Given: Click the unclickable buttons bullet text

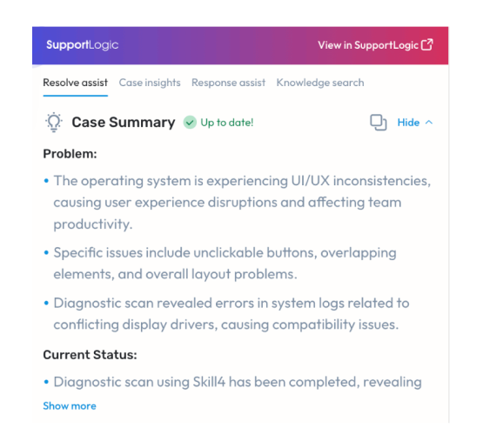Looking at the screenshot, I should (x=225, y=264).
